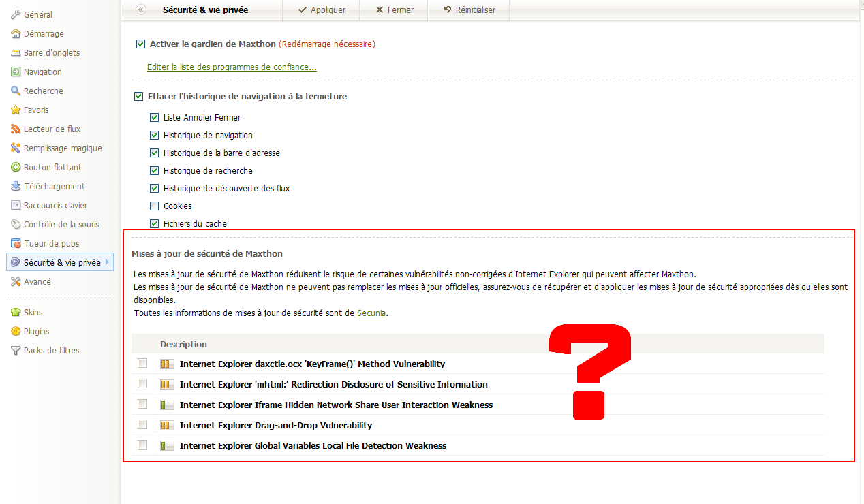Click the Téléchargement download icon

[x=16, y=187]
